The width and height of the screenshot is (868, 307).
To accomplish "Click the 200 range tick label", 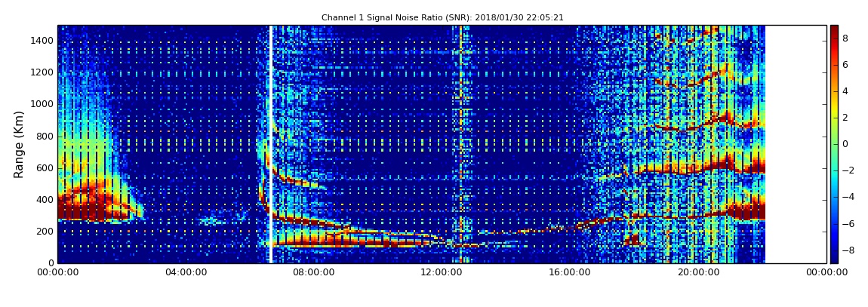I will coord(46,232).
